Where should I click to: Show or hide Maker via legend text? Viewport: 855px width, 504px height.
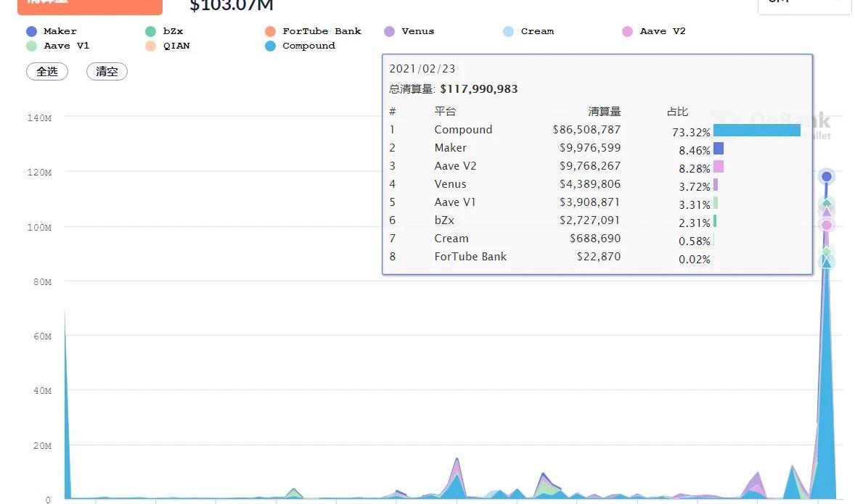click(60, 31)
